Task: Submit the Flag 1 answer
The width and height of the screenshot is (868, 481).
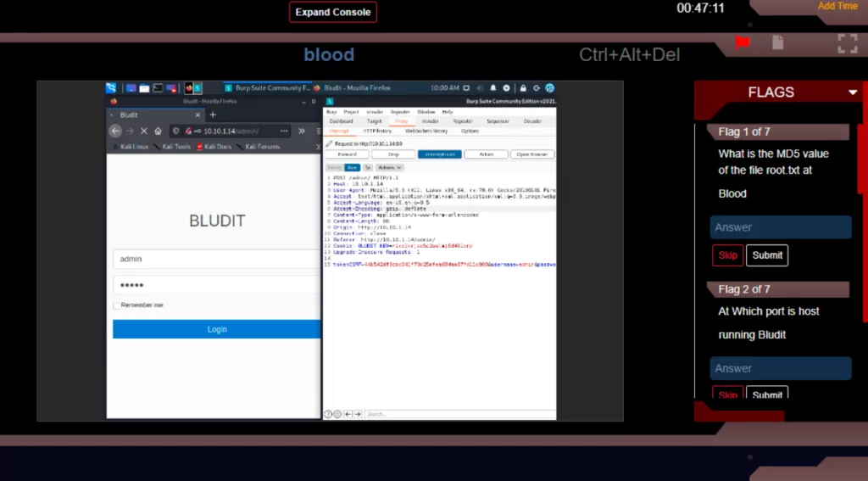Action: [x=766, y=255]
